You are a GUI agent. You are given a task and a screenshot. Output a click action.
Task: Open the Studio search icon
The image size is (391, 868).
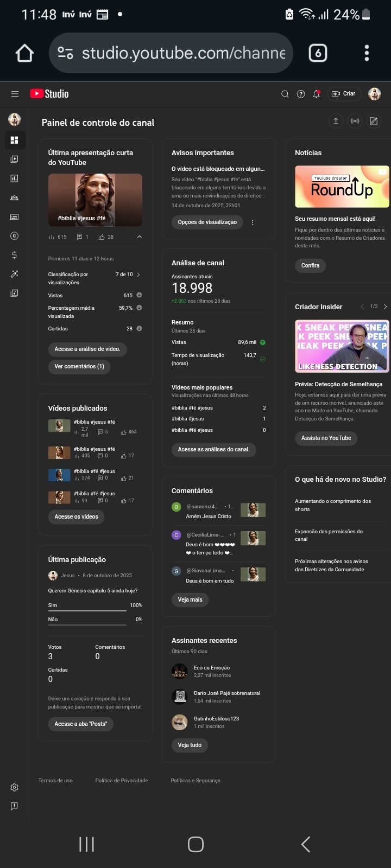click(285, 94)
